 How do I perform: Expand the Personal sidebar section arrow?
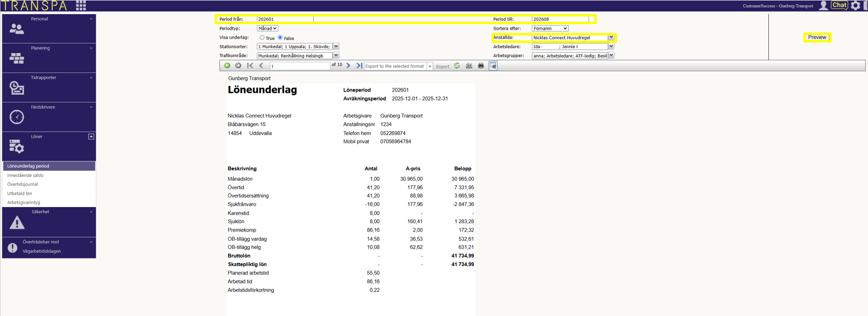(x=91, y=19)
